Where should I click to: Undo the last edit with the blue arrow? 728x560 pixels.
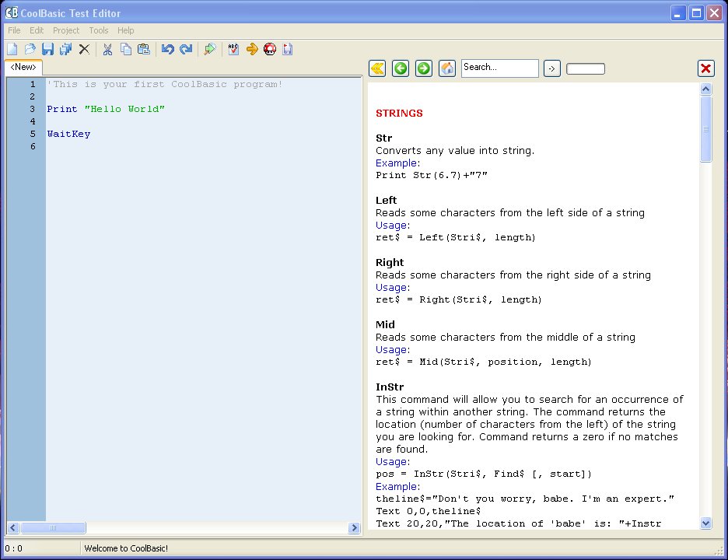[x=167, y=49]
